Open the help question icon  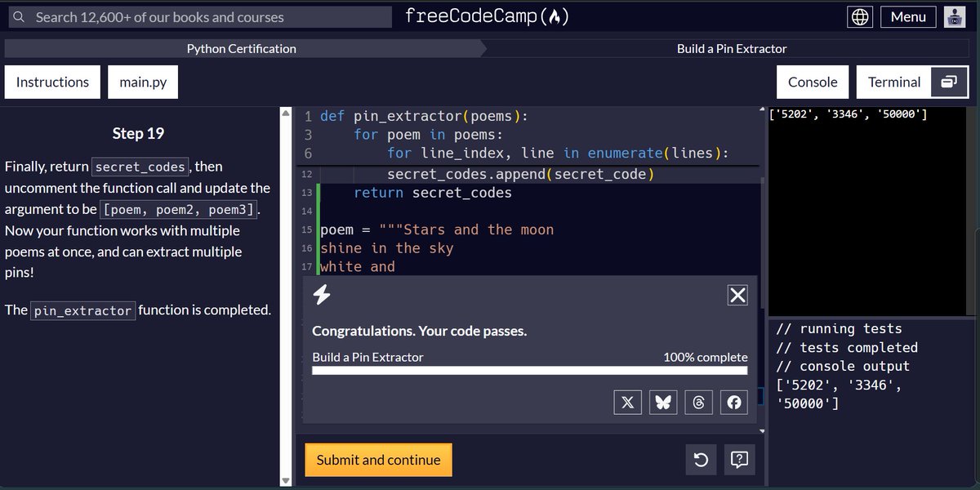pos(739,461)
